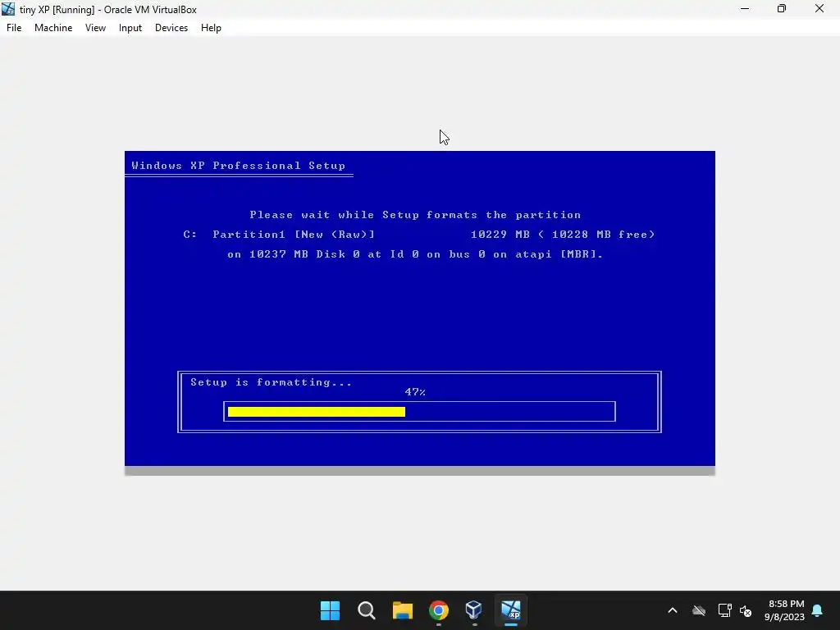Screen dimensions: 840x630
Task: Open the Machine menu
Action: 53,28
